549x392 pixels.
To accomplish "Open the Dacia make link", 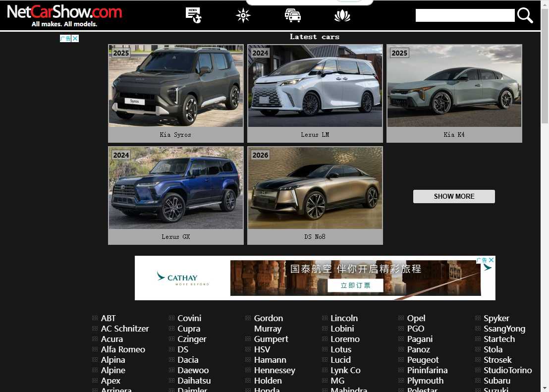I will [x=188, y=360].
